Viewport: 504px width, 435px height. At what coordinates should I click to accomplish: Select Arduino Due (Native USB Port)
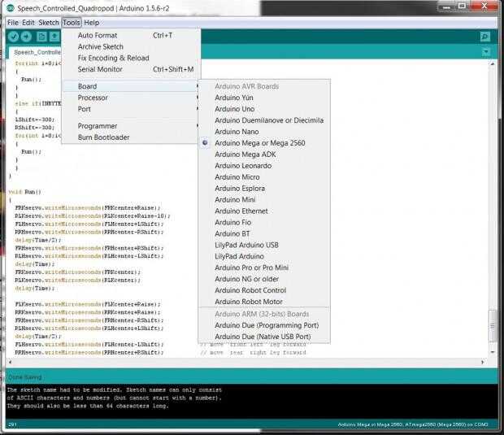[x=264, y=337]
